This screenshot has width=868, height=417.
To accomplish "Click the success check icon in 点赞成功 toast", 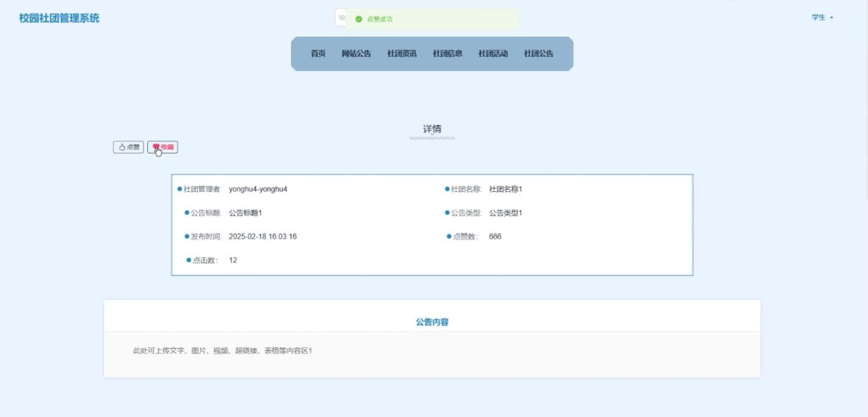I will coord(359,19).
